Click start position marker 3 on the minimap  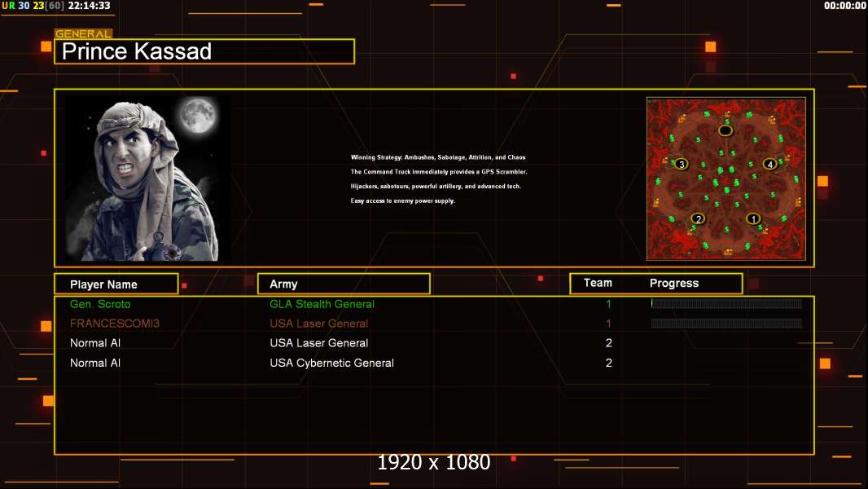(x=682, y=164)
